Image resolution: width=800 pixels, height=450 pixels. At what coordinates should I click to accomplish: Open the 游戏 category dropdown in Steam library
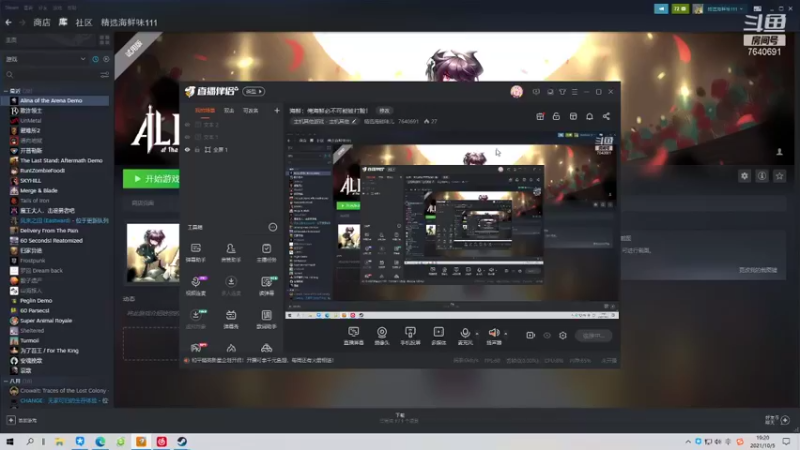point(45,59)
